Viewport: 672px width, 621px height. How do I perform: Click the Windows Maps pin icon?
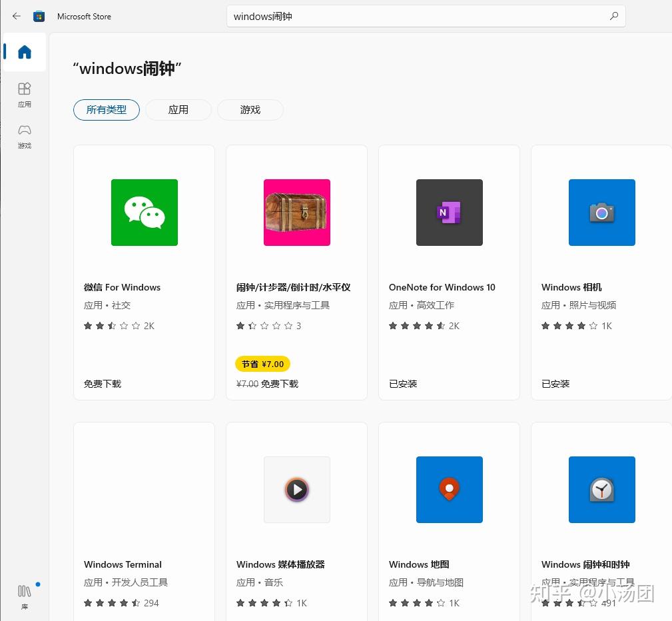pos(450,489)
